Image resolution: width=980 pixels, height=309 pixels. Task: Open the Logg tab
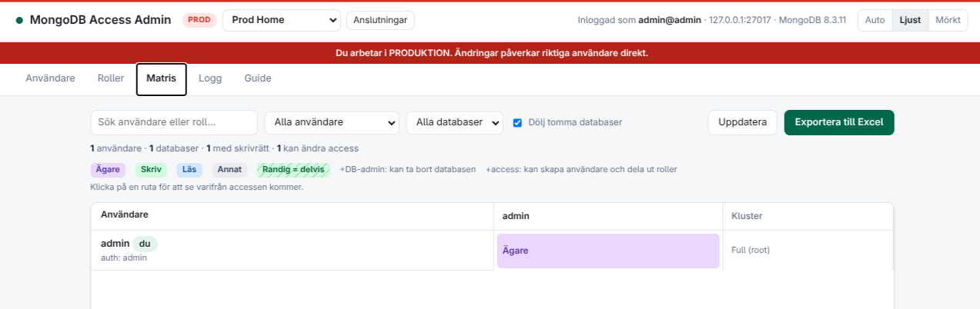pos(210,78)
